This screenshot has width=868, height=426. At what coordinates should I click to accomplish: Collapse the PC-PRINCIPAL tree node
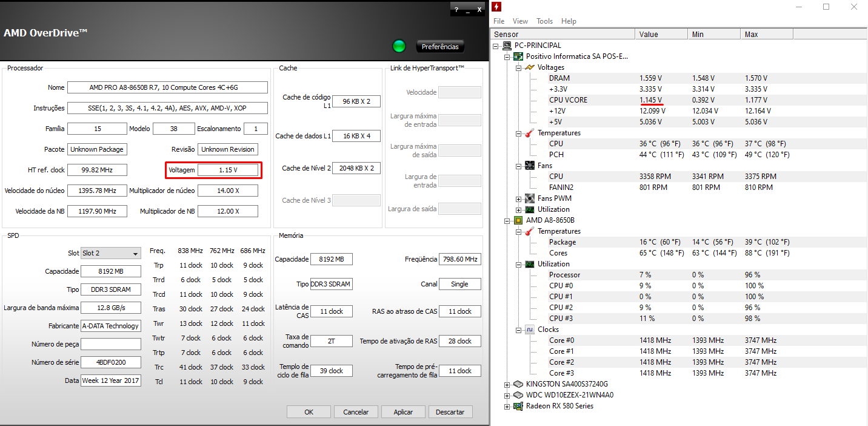[x=496, y=46]
